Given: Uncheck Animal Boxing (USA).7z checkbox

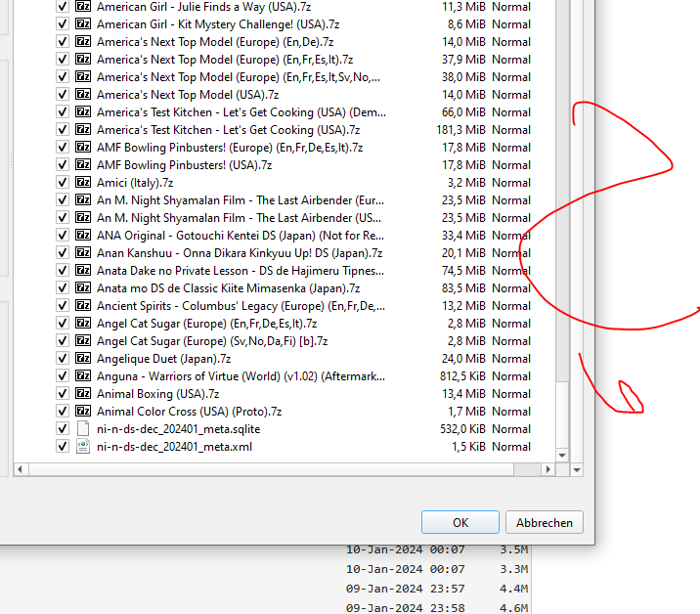Looking at the screenshot, I should [63, 393].
